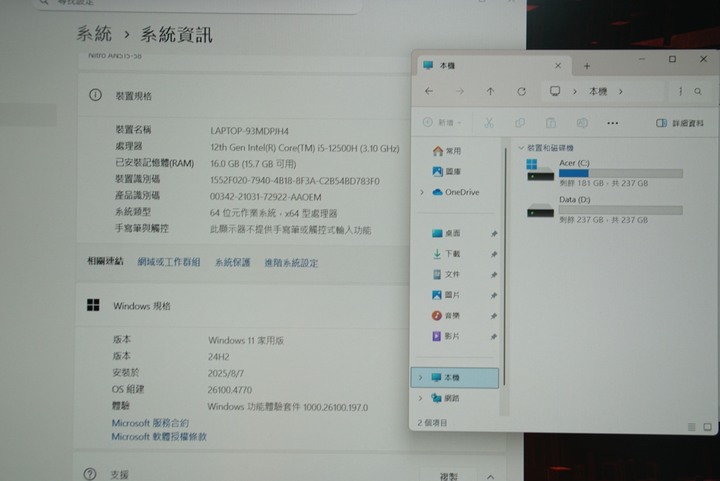This screenshot has height=481, width=720.
Task: Copy 支援 info with 複製 button
Action: click(449, 476)
